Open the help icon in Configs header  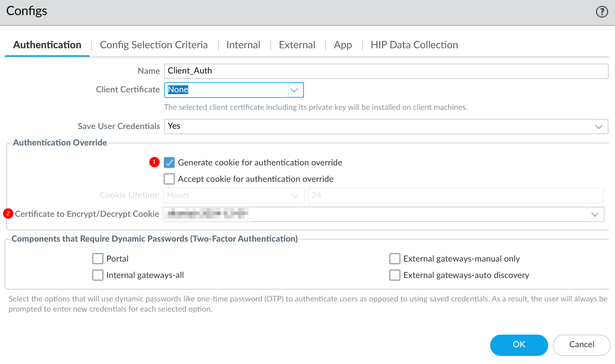(x=602, y=12)
